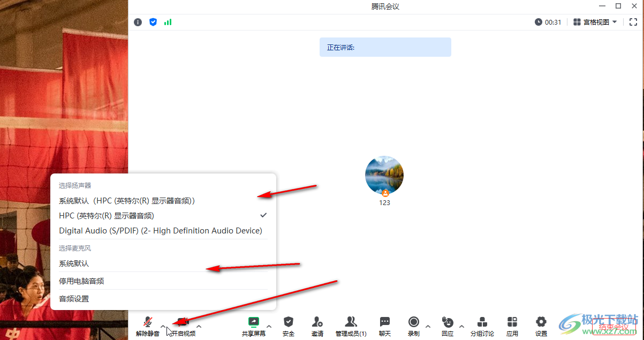Open the 管理成员(1) participants panel
644x340 pixels.
(351, 326)
